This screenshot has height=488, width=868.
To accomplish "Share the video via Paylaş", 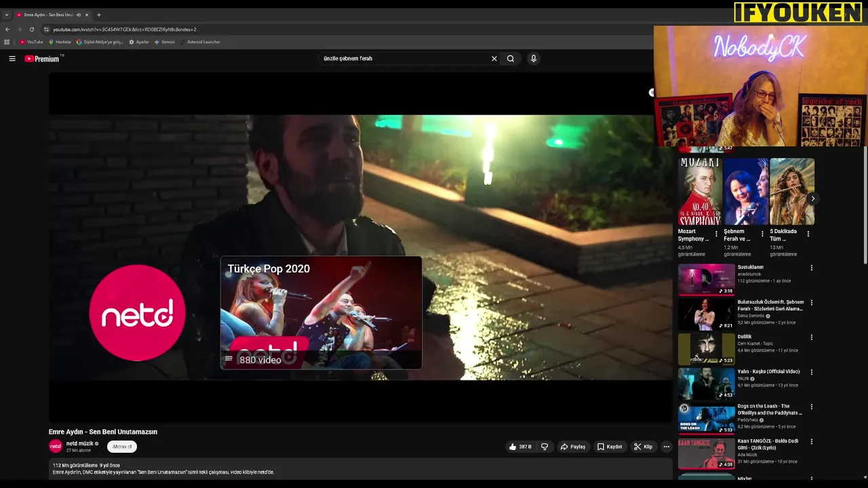I will (573, 447).
